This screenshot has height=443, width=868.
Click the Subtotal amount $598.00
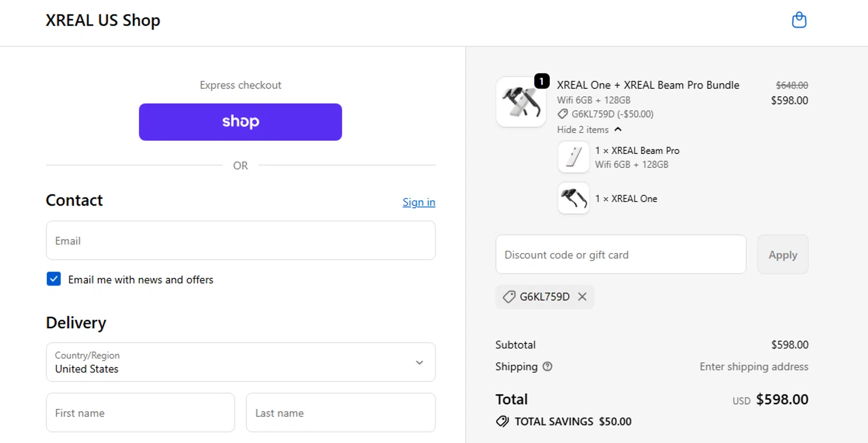pyautogui.click(x=790, y=345)
